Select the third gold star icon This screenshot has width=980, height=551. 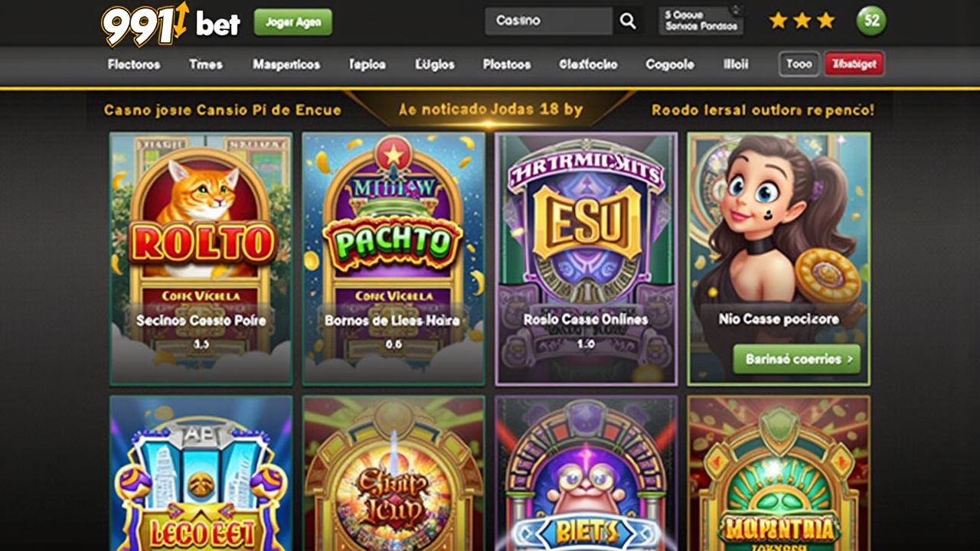pos(825,21)
